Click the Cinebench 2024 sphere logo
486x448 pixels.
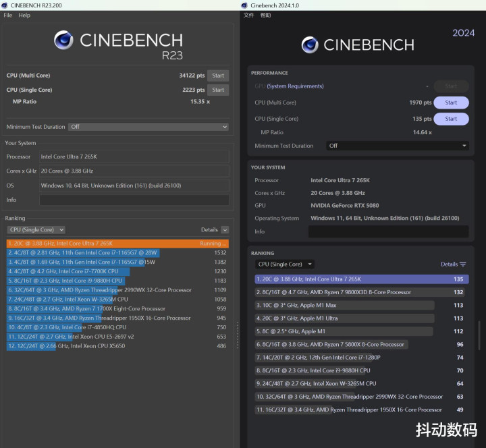click(310, 45)
